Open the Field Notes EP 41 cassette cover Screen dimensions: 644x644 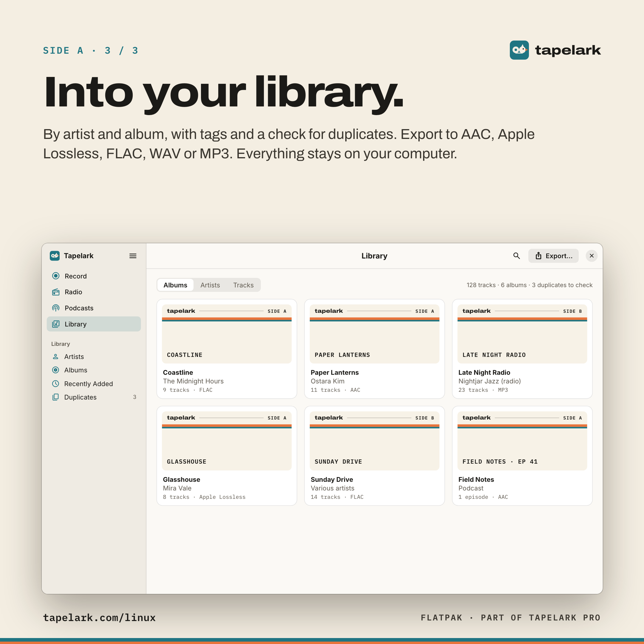coord(522,441)
